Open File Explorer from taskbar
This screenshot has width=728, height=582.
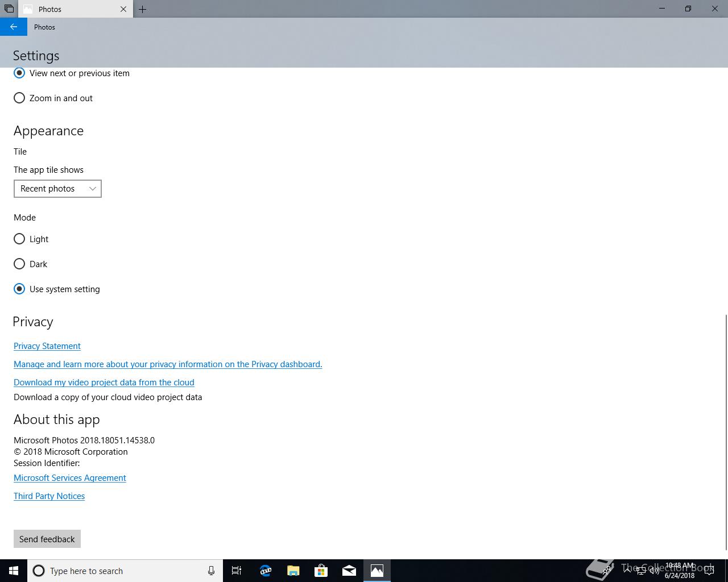click(293, 571)
